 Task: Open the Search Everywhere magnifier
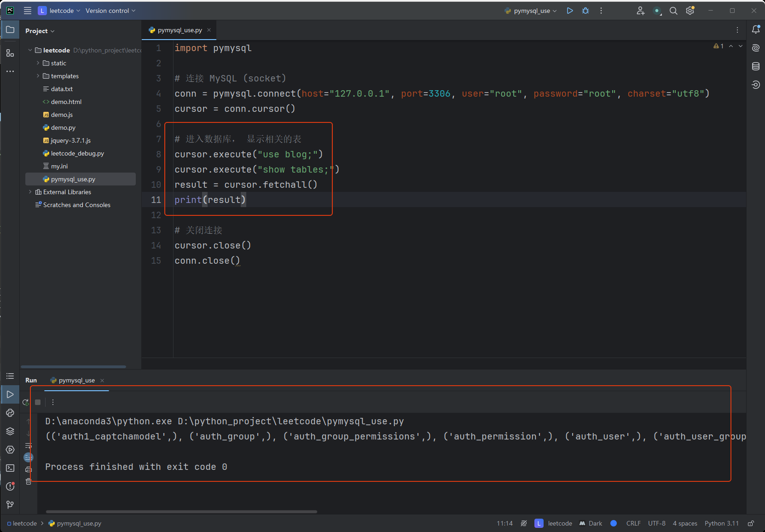click(x=673, y=11)
